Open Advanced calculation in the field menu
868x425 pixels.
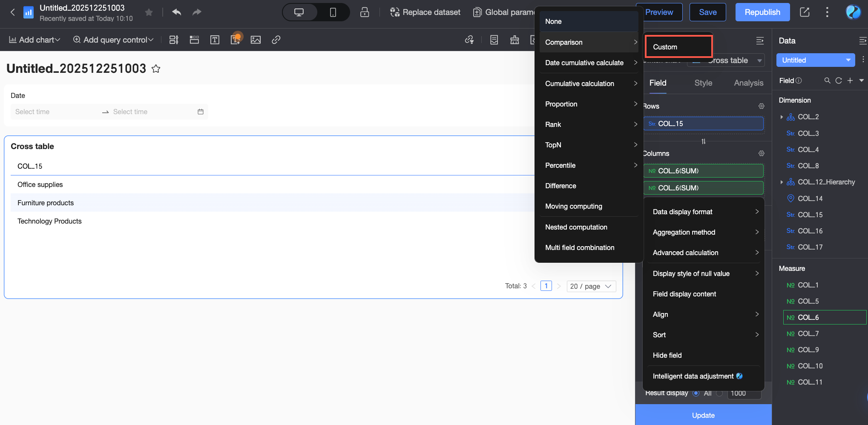704,253
